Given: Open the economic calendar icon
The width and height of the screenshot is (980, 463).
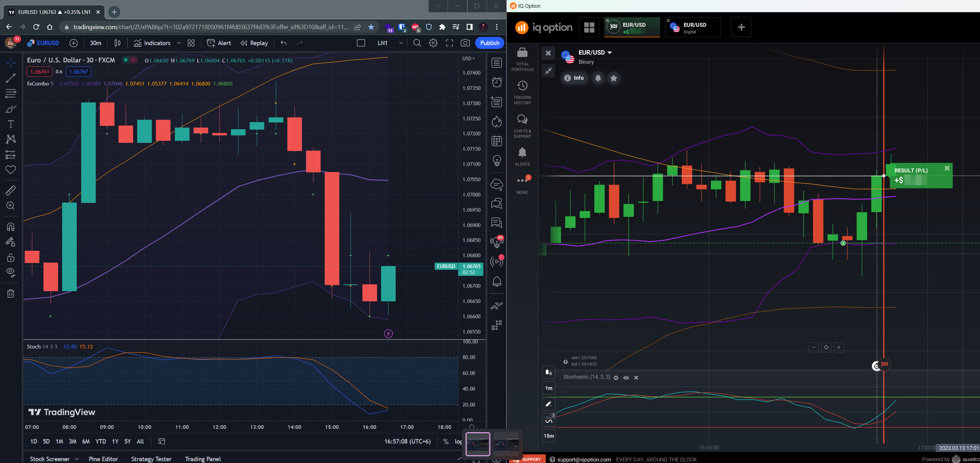Looking at the screenshot, I should [496, 141].
